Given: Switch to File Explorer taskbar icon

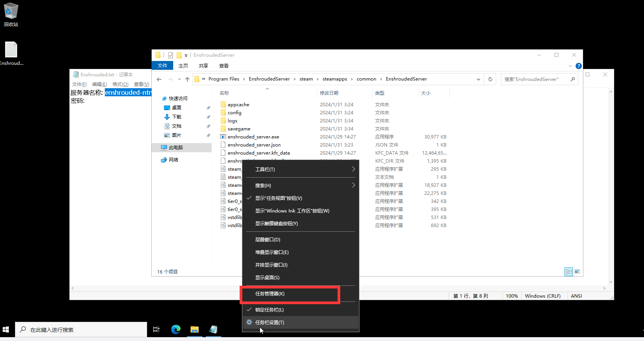Looking at the screenshot, I should coord(195,329).
